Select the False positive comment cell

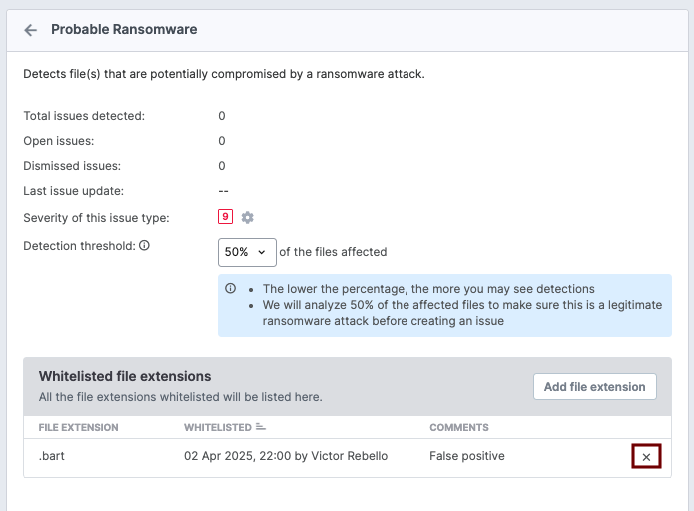coord(467,456)
